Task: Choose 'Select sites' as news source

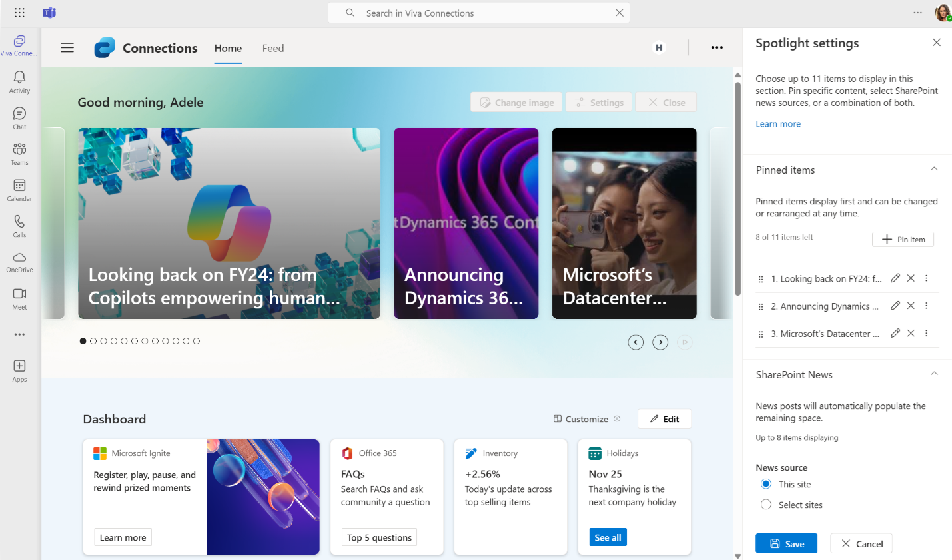Action: 765,505
